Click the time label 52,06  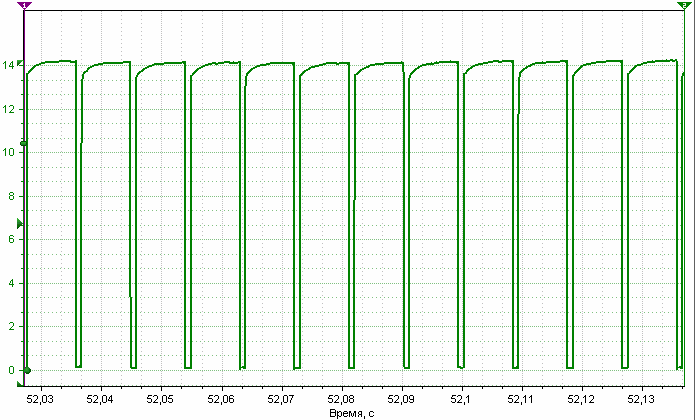(221, 399)
